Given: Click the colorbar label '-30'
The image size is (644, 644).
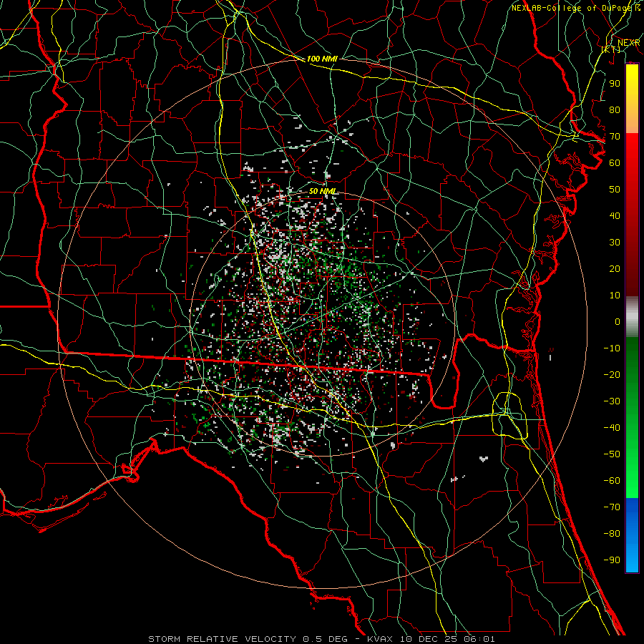Looking at the screenshot, I should click(x=612, y=401).
